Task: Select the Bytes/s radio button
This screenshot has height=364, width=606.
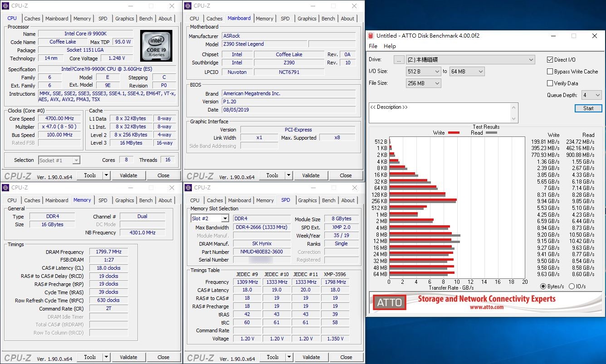Action: (x=543, y=286)
